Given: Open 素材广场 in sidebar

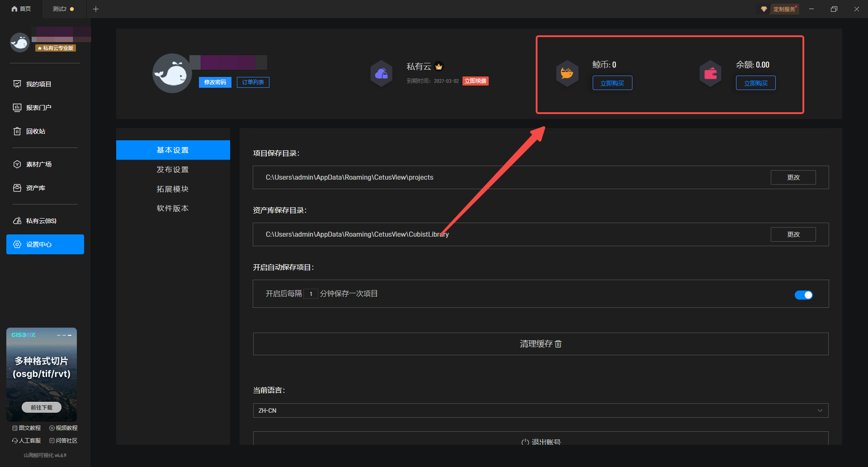Looking at the screenshot, I should point(38,164).
